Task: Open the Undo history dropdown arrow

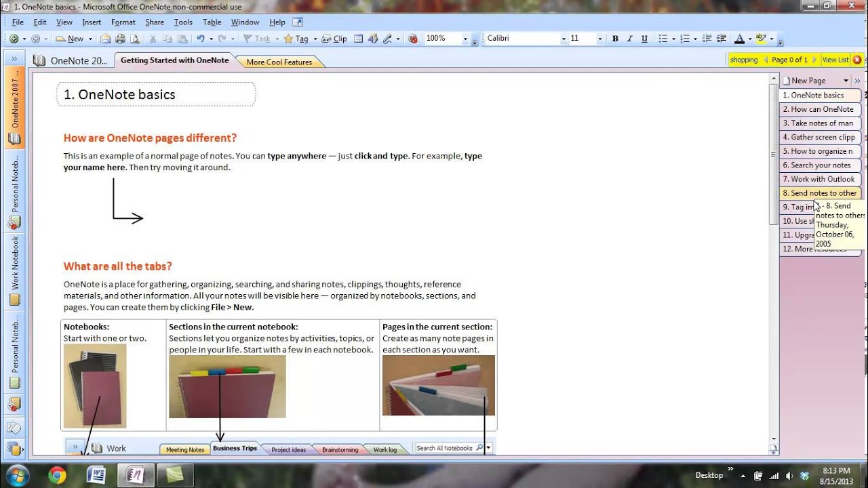Action: (211, 39)
